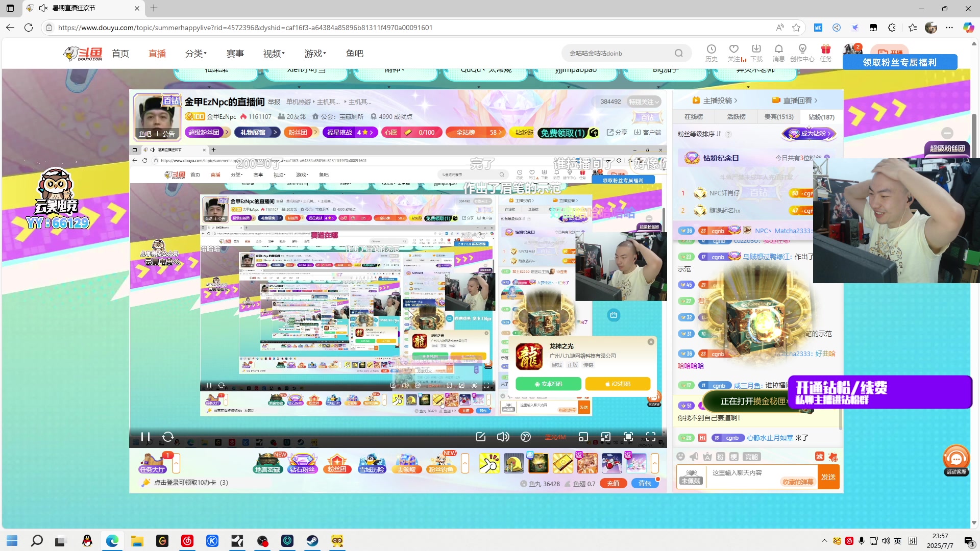Open the 鱼吧 menu item
980x551 pixels.
(x=355, y=54)
